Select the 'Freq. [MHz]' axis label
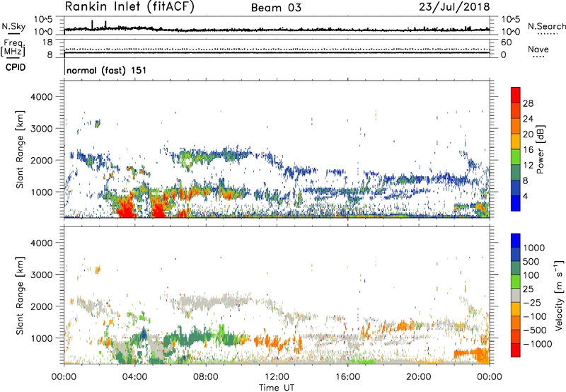 [x=13, y=48]
